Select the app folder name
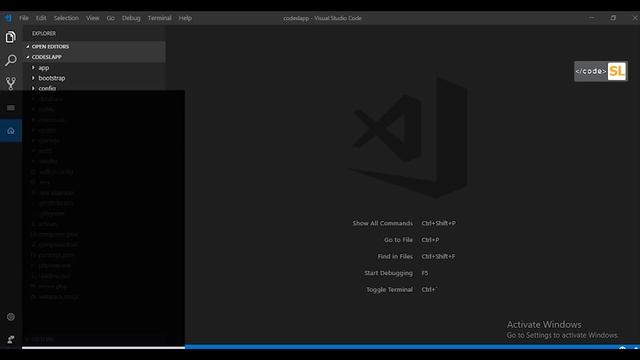 (x=44, y=68)
